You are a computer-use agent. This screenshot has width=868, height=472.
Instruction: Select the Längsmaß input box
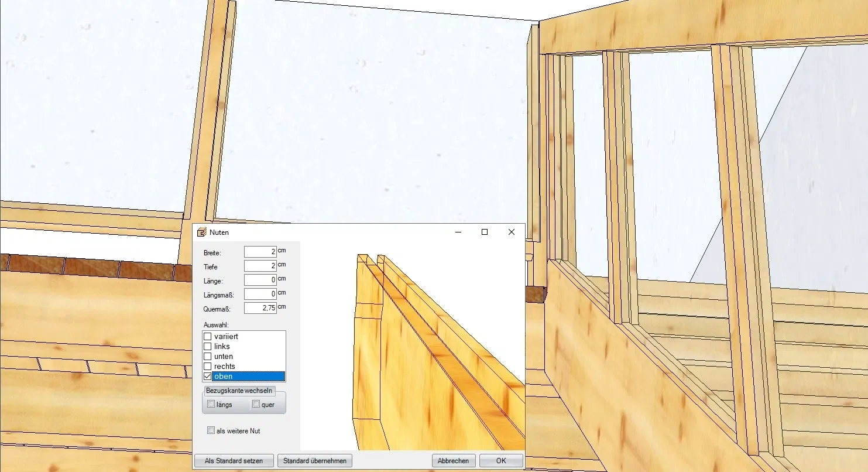(x=260, y=294)
